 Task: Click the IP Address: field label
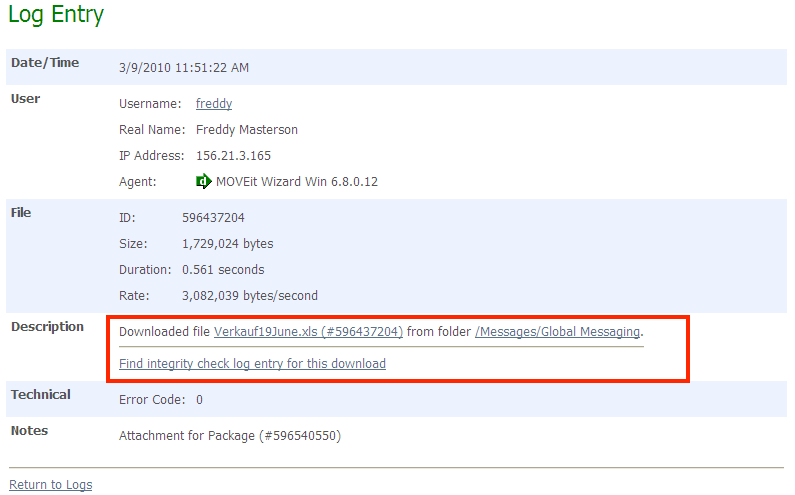[152, 156]
